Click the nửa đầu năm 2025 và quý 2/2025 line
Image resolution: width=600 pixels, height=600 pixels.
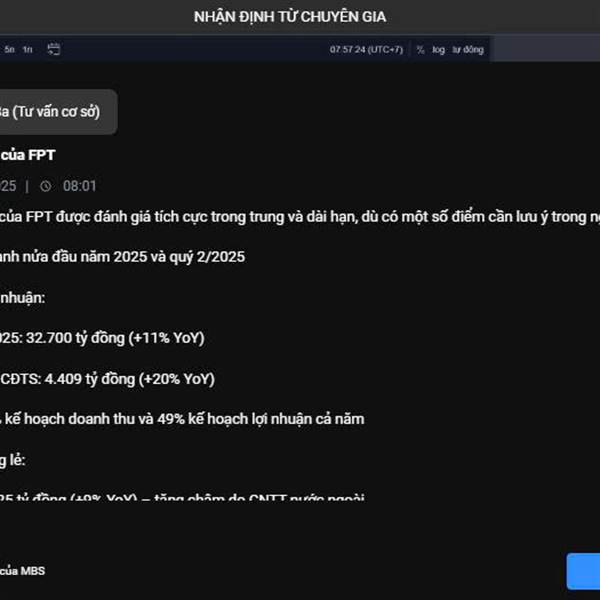(122, 257)
